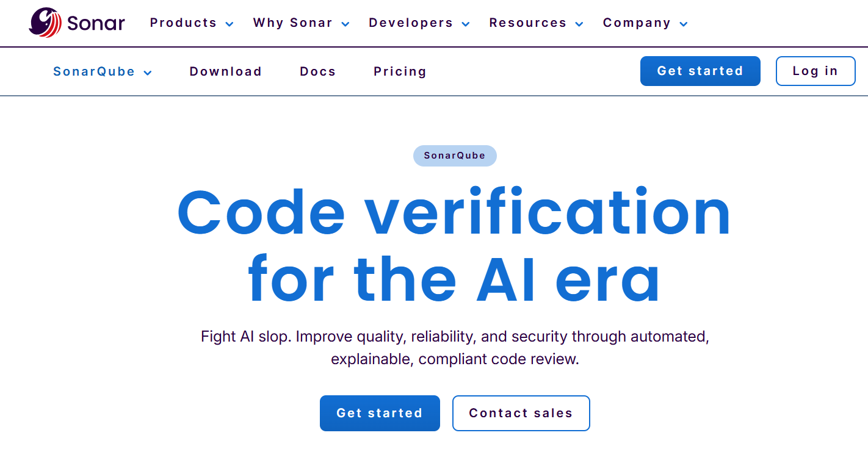Open the Docs page
Image resolution: width=868 pixels, height=452 pixels.
coord(317,71)
